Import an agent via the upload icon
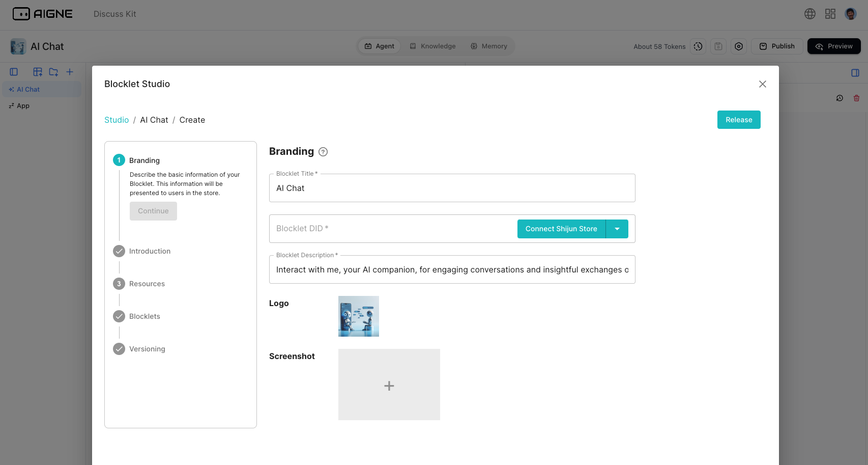The width and height of the screenshot is (868, 465). click(x=37, y=72)
